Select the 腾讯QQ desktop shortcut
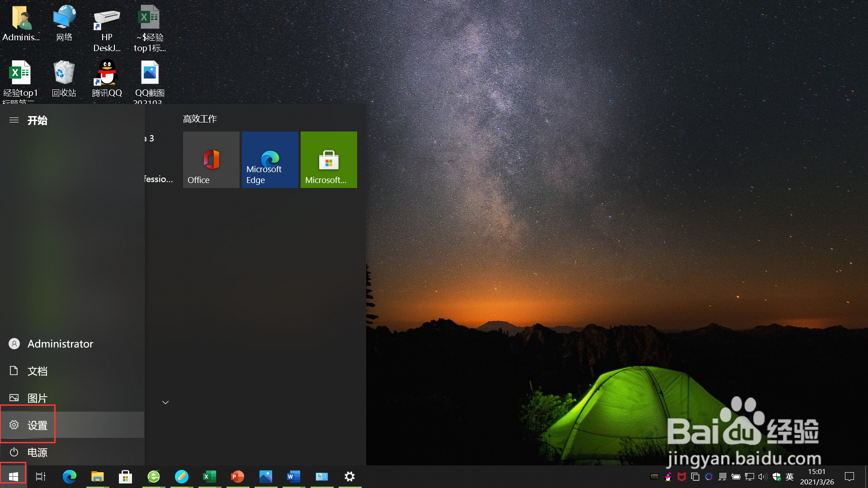This screenshot has width=868, height=488. [107, 79]
